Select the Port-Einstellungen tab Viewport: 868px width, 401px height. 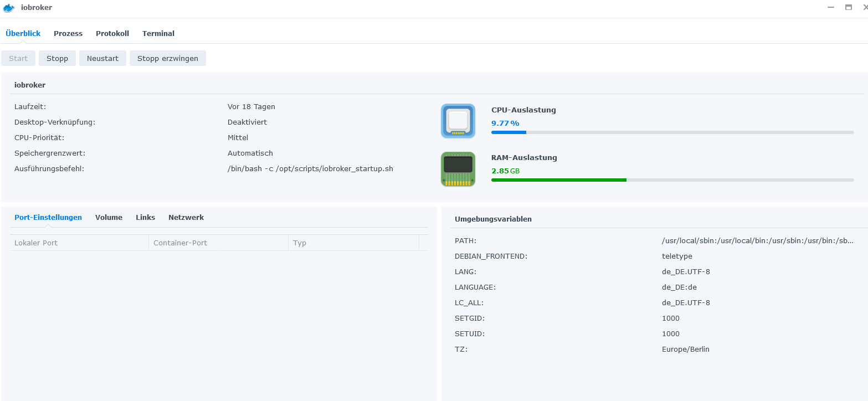(48, 217)
